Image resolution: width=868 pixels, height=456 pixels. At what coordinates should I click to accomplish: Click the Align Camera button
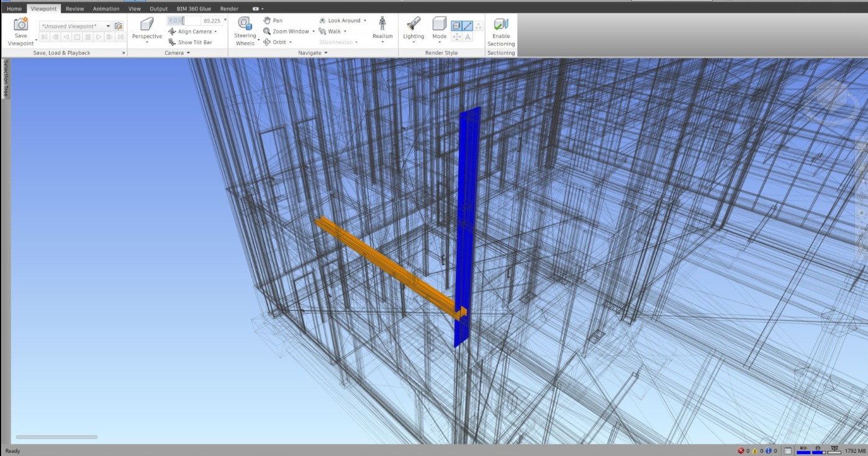[194, 32]
